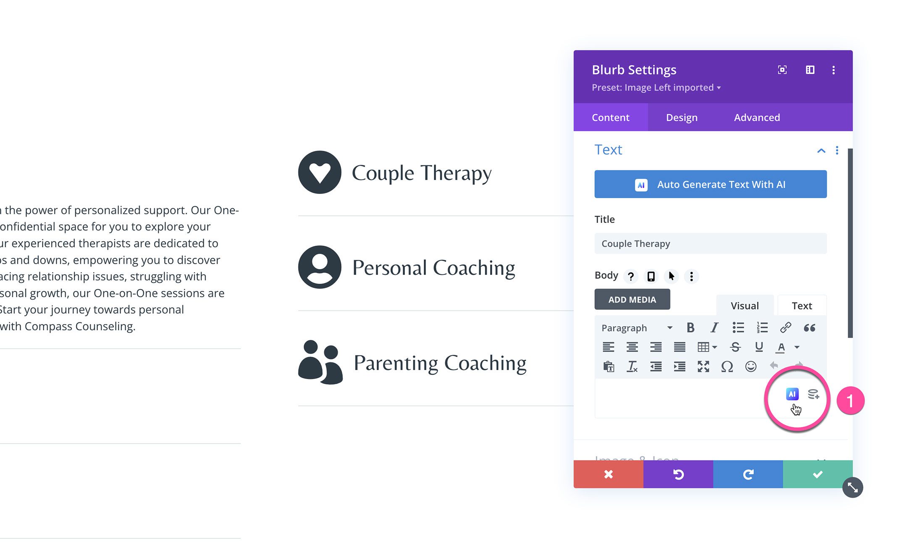The width and height of the screenshot is (924, 560).
Task: Switch to the Design settings tab
Action: [681, 118]
